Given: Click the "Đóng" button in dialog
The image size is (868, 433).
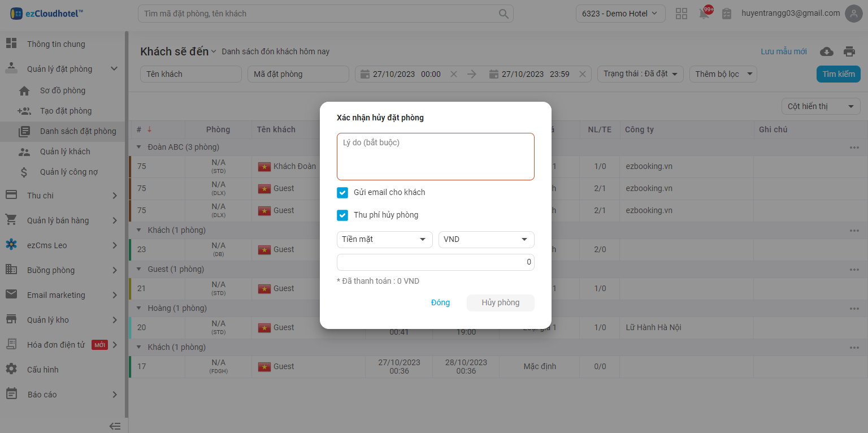Looking at the screenshot, I should (x=440, y=302).
